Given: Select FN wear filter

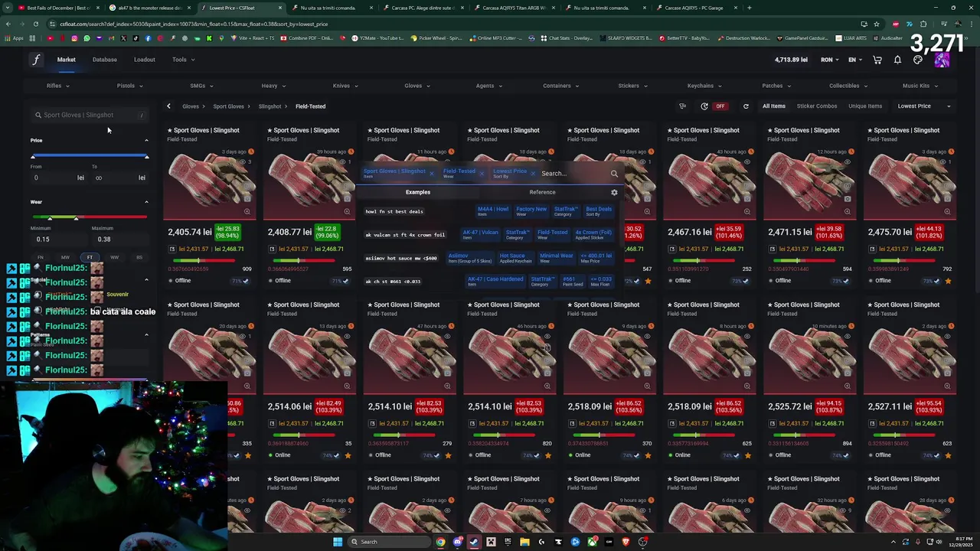Looking at the screenshot, I should pyautogui.click(x=41, y=257).
